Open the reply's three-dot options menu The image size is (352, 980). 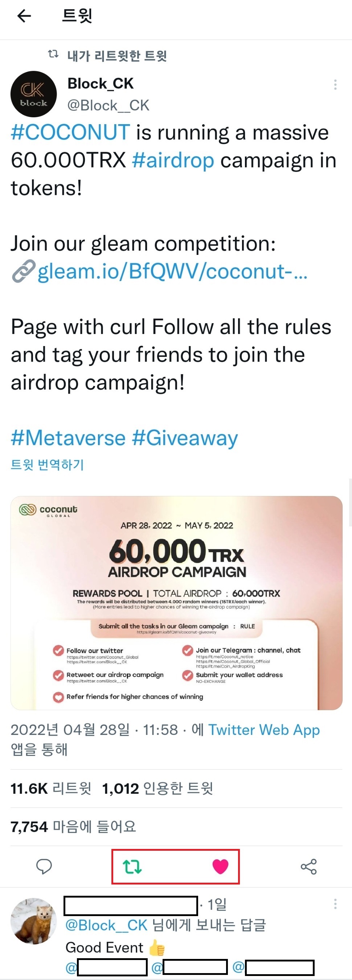335,904
